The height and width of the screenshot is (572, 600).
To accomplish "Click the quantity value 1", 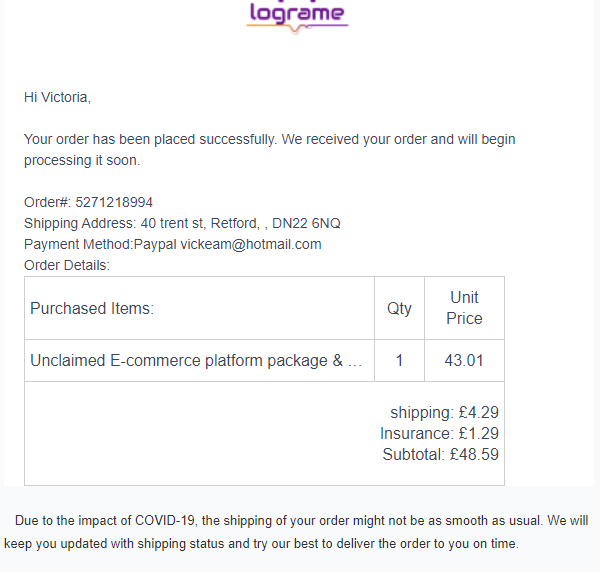I will pos(399,360).
